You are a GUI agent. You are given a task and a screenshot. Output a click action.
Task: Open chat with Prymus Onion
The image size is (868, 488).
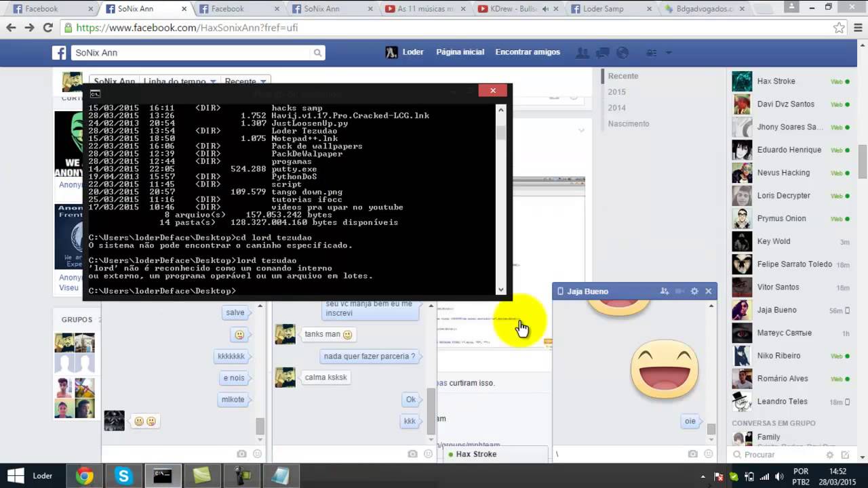[x=791, y=219]
